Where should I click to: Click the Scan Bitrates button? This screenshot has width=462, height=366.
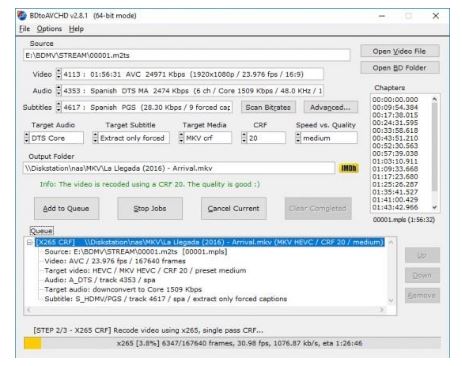[x=268, y=107]
